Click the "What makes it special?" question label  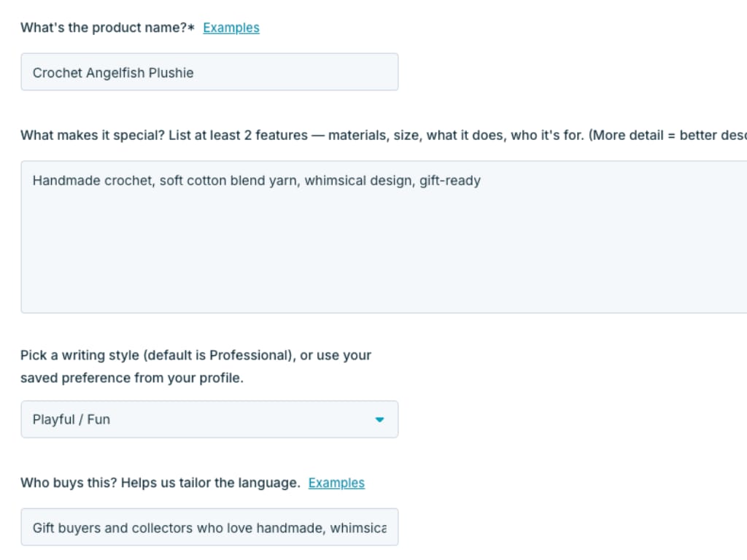coord(219,135)
